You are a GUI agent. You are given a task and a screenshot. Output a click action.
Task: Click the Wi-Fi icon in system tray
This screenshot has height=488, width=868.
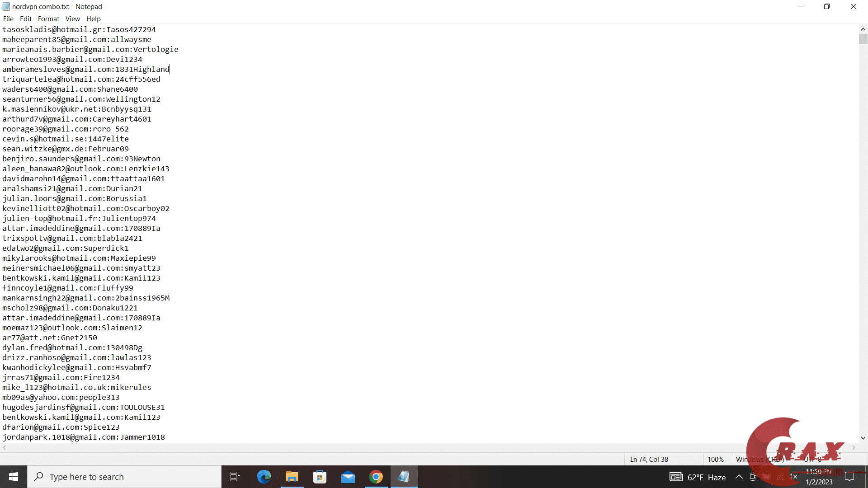coord(780,477)
